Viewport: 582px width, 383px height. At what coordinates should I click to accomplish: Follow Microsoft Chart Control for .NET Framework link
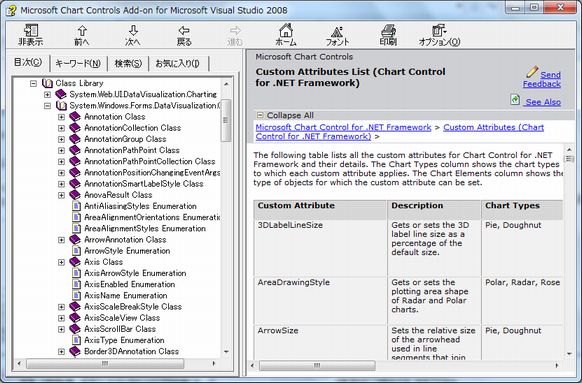point(343,127)
